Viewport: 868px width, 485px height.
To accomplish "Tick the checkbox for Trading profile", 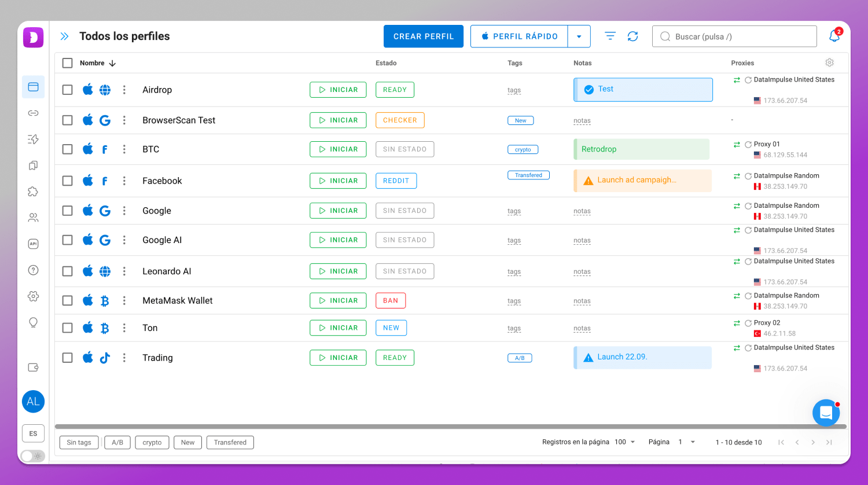I will [68, 358].
